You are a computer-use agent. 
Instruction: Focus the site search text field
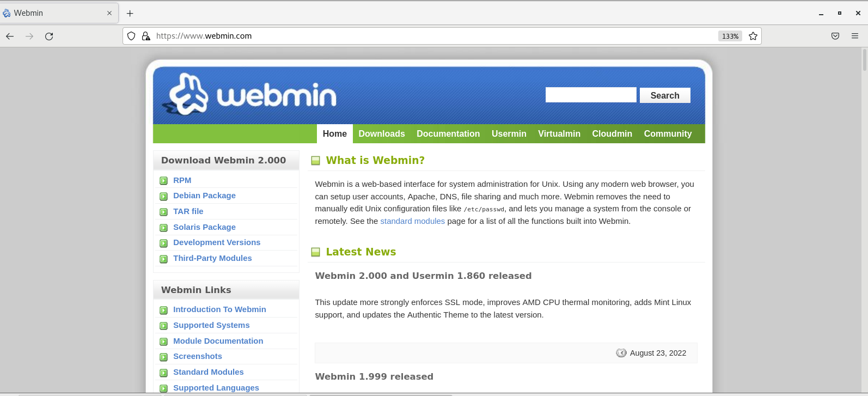coord(590,95)
